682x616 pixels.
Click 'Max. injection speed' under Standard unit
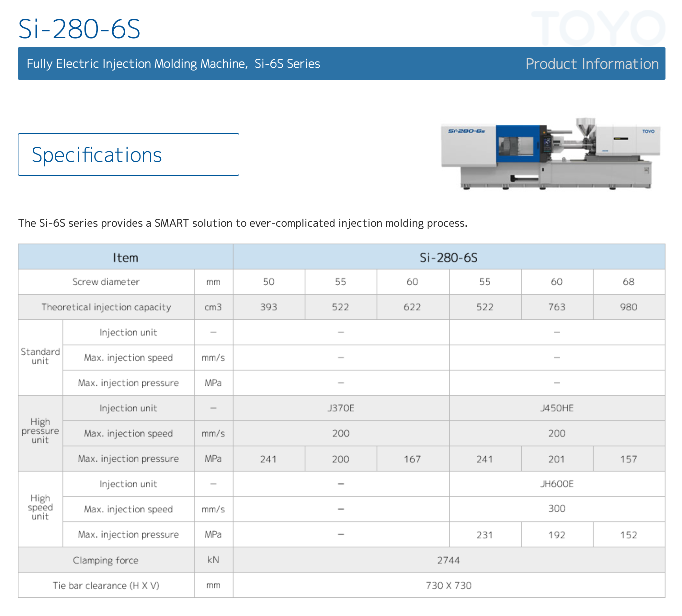[128, 358]
